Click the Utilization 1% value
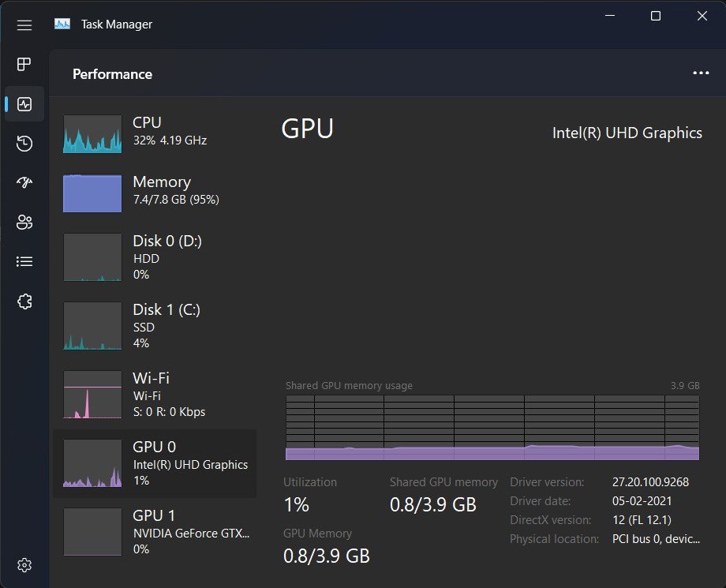Viewport: 726px width, 588px height. (297, 504)
